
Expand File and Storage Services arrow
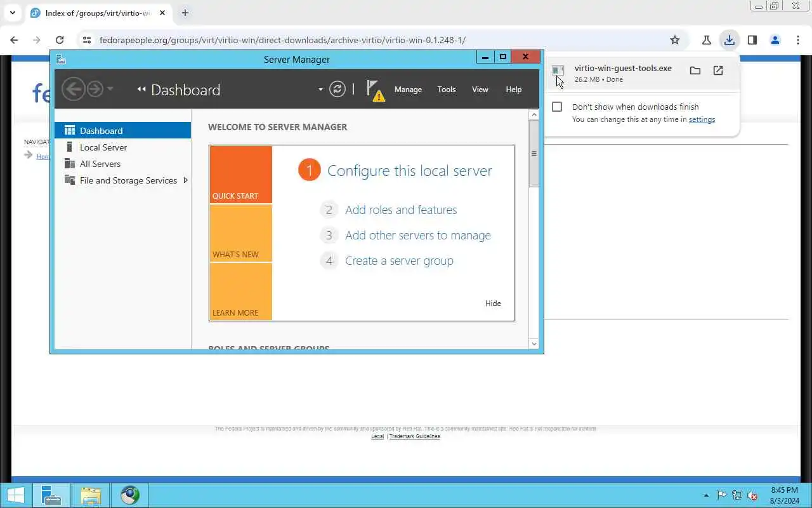pos(185,180)
